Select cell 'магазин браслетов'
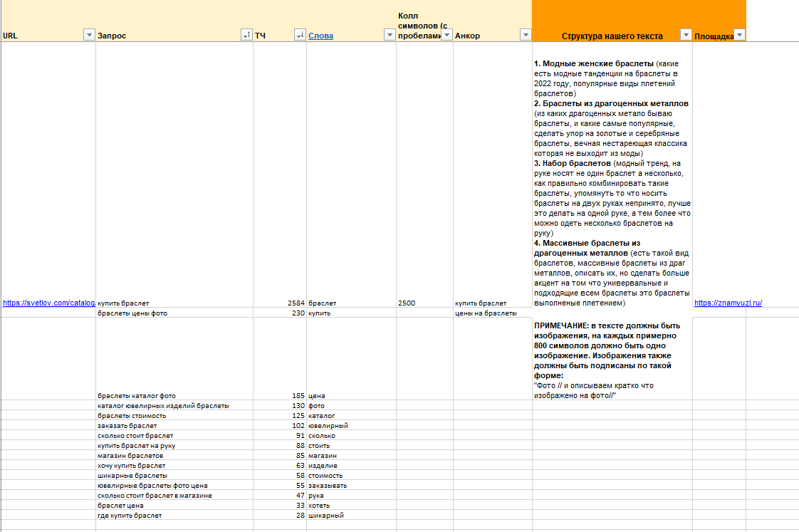799x532 pixels. coord(174,455)
